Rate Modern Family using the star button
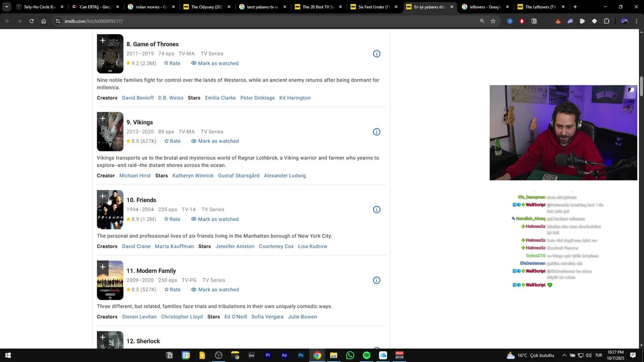644x362 pixels. [172, 290]
